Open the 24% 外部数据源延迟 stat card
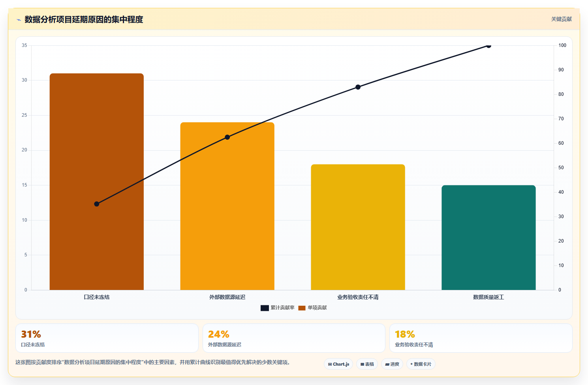The image size is (588, 385). 294,338
